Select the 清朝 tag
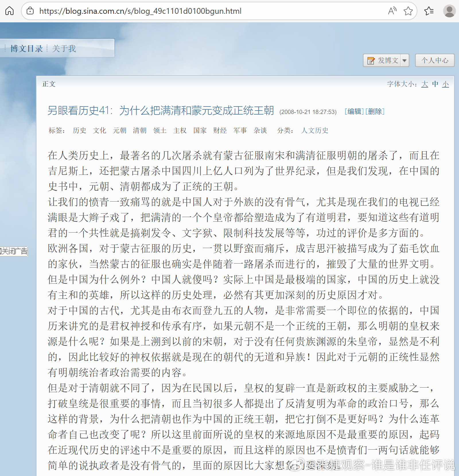This screenshot has width=459, height=476. (x=139, y=131)
